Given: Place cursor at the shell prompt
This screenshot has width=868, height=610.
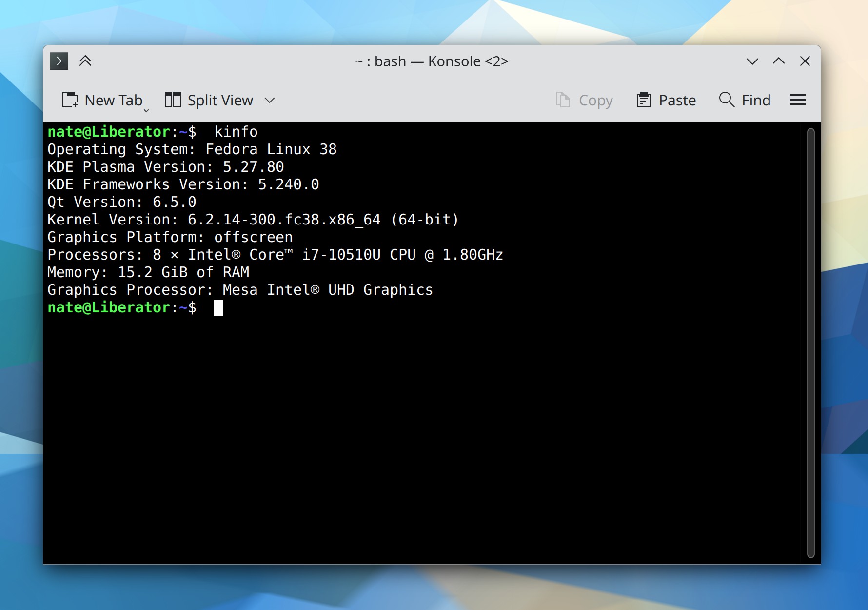Looking at the screenshot, I should (218, 307).
